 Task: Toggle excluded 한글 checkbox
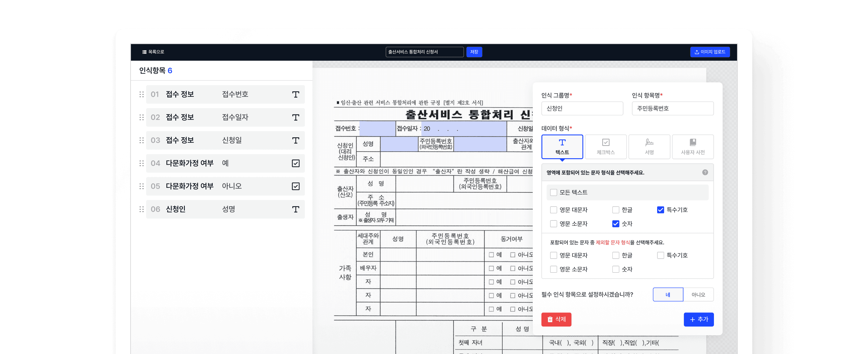(x=616, y=255)
